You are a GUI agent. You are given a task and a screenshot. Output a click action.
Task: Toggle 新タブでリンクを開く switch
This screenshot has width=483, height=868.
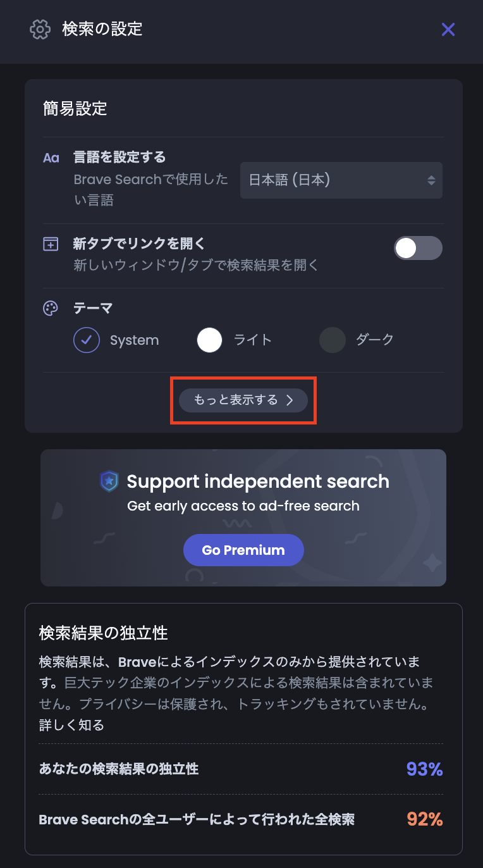(418, 248)
